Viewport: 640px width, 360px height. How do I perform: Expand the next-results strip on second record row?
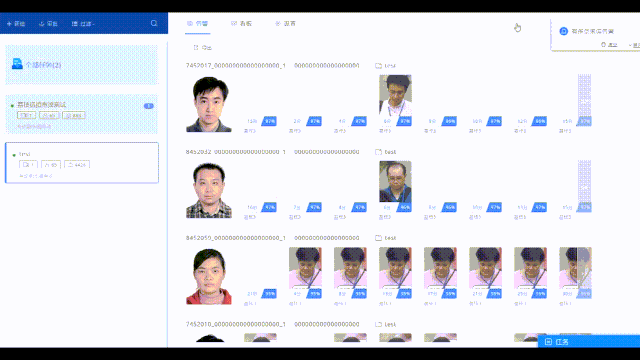[584, 186]
